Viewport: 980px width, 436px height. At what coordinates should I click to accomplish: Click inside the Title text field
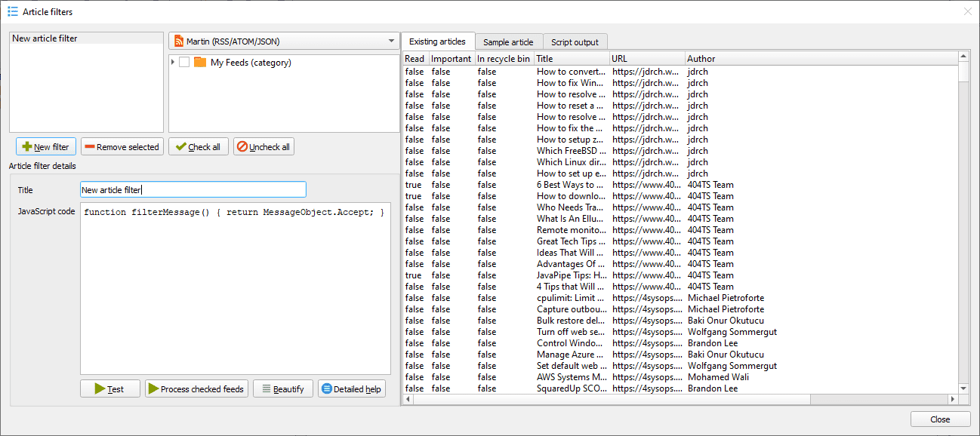coord(193,189)
